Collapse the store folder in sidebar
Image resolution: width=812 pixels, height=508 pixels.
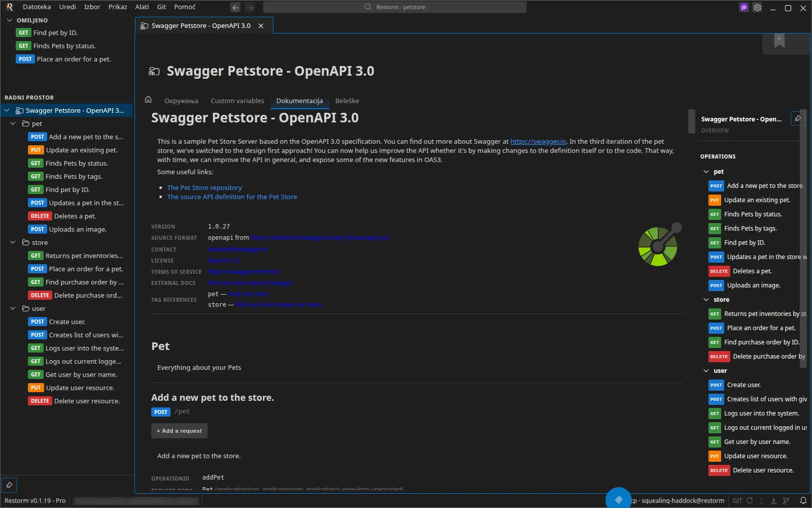click(x=13, y=242)
